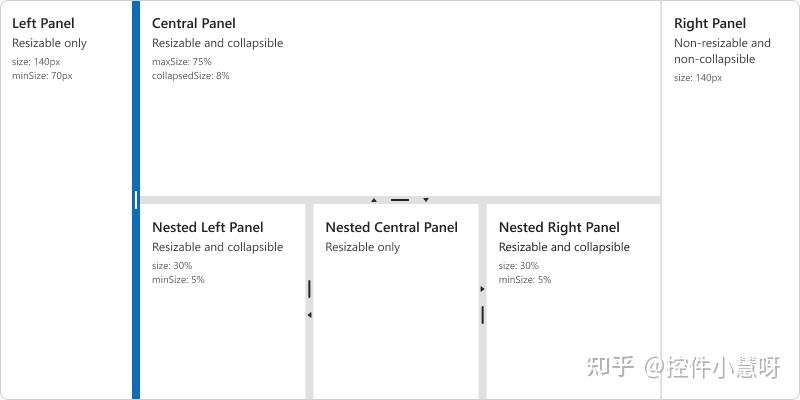The image size is (800, 400).
Task: Click 'Resizable only' under Nested Central Panel
Action: (x=363, y=247)
